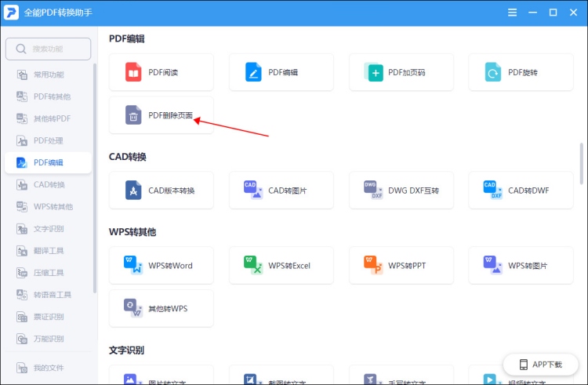
Task: Click the 全能PDF转换助手 title text
Action: point(58,13)
